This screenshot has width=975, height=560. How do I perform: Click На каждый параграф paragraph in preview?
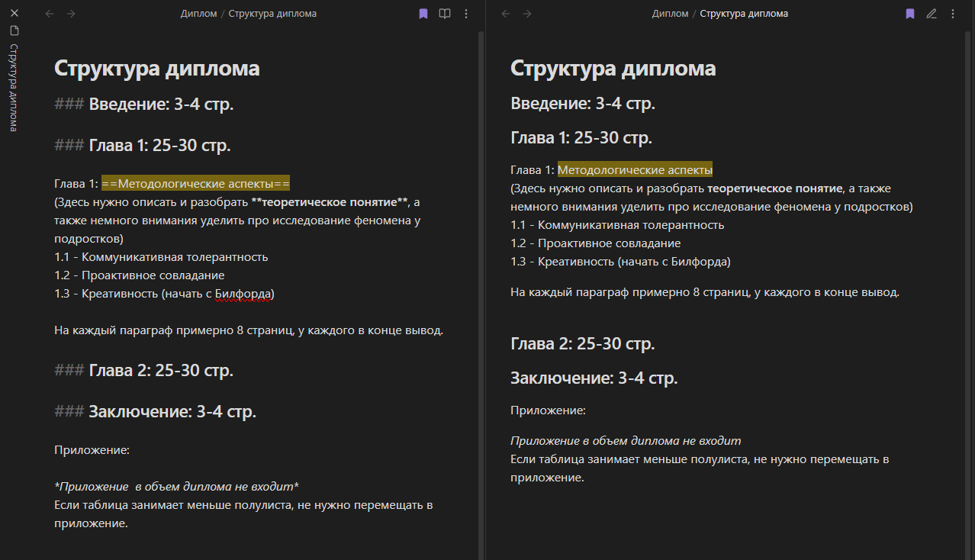(x=705, y=292)
